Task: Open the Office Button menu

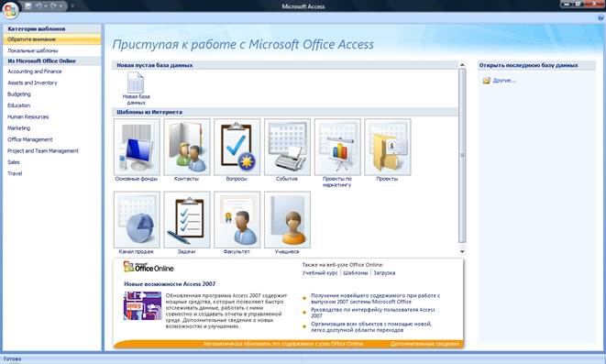Action: [x=10, y=10]
